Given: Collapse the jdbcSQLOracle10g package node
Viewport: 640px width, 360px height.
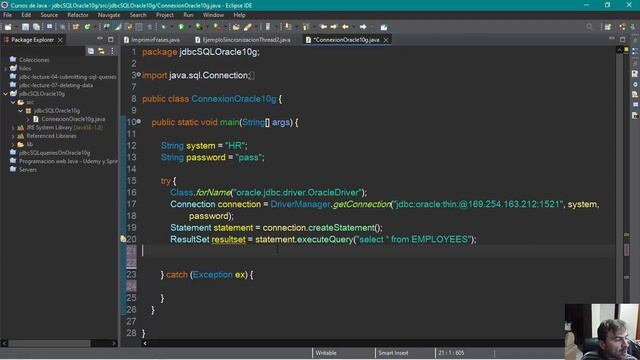Looking at the screenshot, I should pyautogui.click(x=20, y=111).
